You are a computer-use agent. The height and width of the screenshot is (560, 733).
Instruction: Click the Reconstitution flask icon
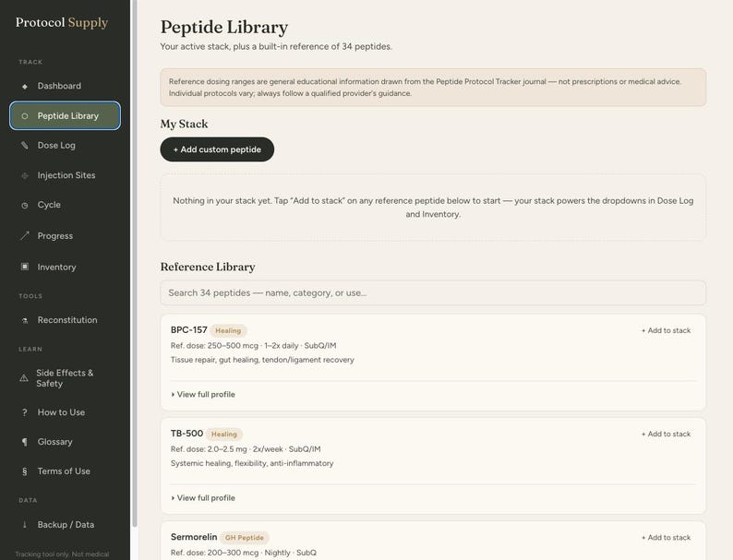[x=25, y=320]
